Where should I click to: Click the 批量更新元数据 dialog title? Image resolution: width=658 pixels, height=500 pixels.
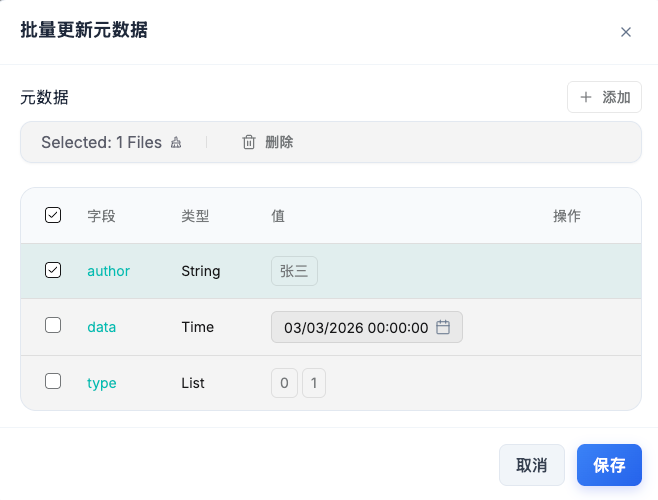tap(84, 30)
